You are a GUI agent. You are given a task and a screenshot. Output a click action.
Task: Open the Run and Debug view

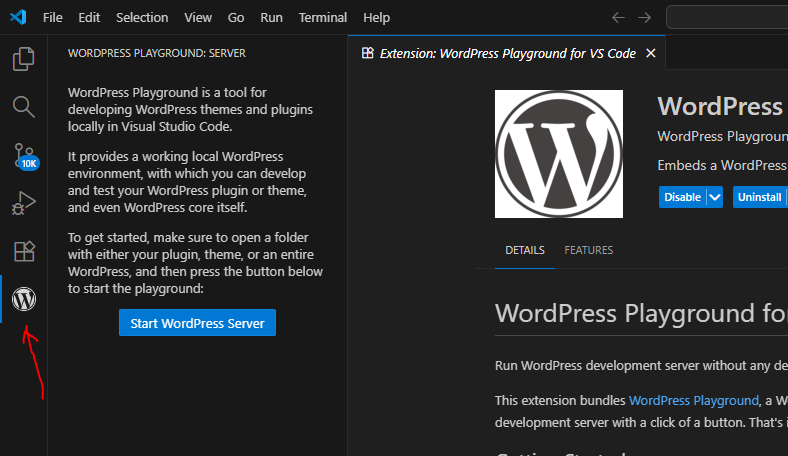click(x=24, y=203)
